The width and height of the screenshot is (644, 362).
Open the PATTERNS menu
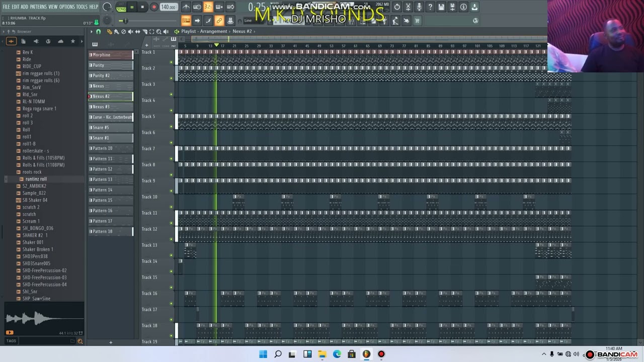[x=38, y=7]
